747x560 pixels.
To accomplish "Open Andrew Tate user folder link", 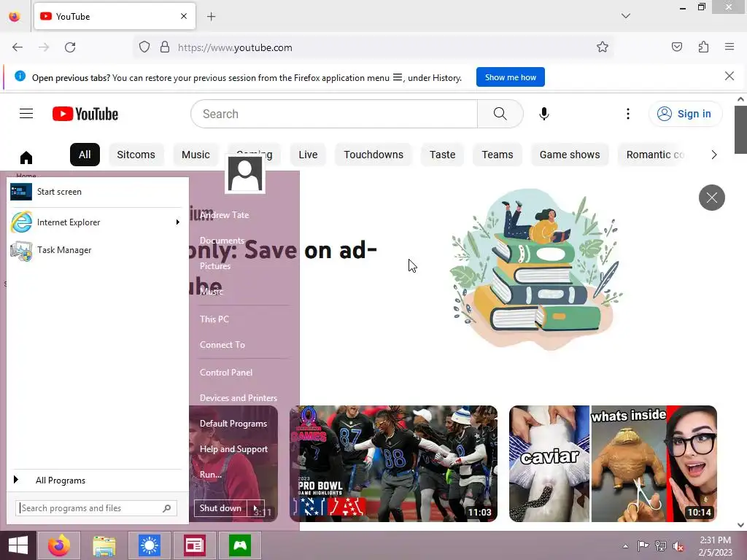I will pos(225,215).
